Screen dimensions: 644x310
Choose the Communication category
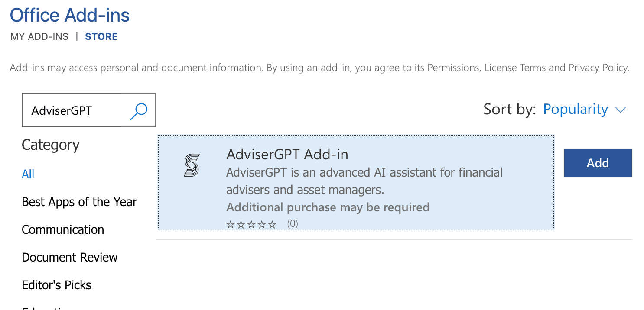[63, 229]
